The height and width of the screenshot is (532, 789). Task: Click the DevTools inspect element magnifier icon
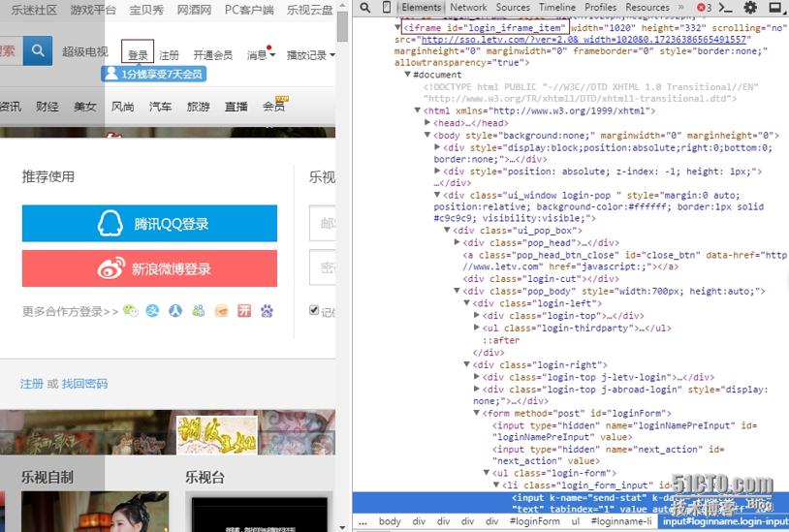(365, 8)
